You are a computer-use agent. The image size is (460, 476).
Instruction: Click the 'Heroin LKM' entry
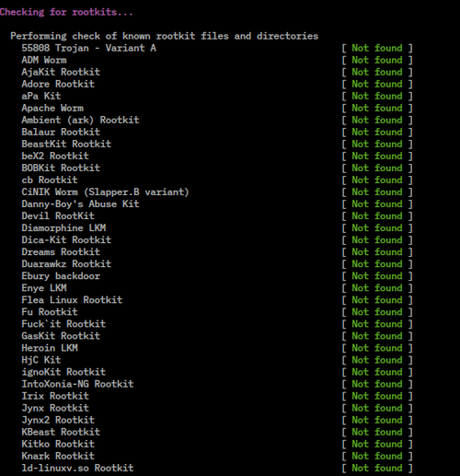coord(50,348)
